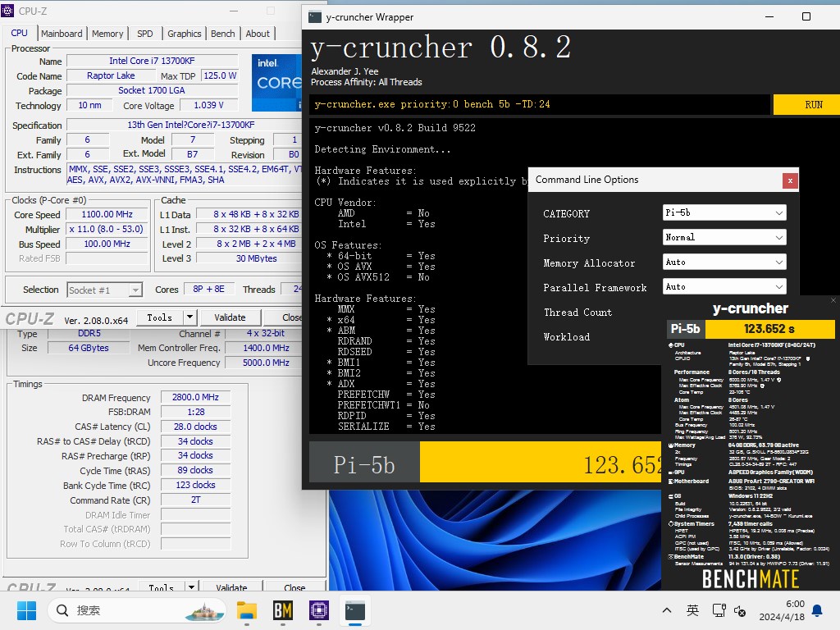
Task: Click the Core Voltage 1.039 V value
Action: coord(209,106)
